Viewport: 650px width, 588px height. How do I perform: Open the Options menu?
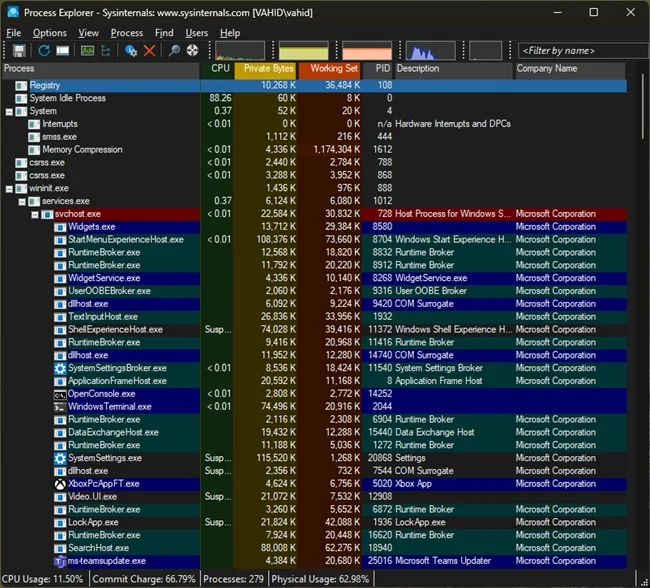(49, 33)
